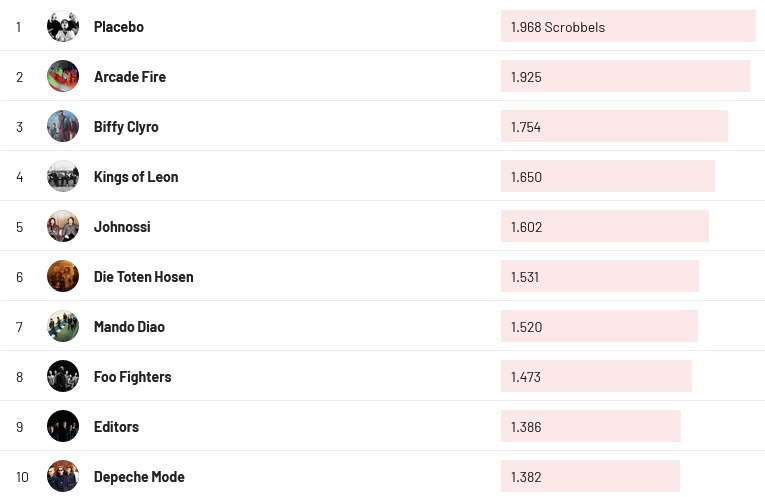Select Kings of Leon's avatar picture

coord(63,177)
